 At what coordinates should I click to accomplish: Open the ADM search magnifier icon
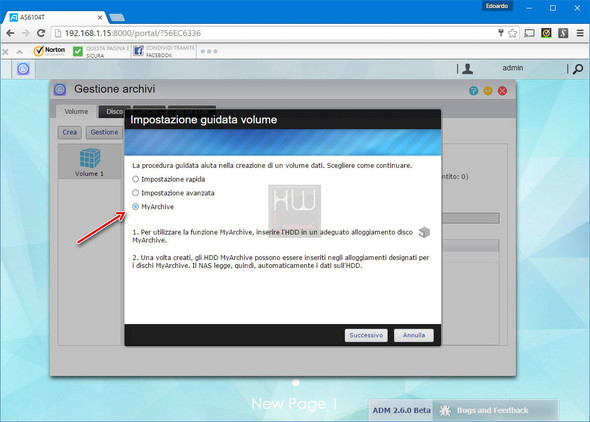coord(578,69)
